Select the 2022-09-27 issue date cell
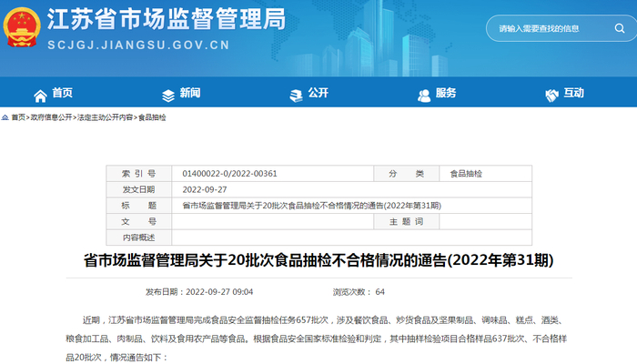The width and height of the screenshot is (637, 364). [x=351, y=189]
